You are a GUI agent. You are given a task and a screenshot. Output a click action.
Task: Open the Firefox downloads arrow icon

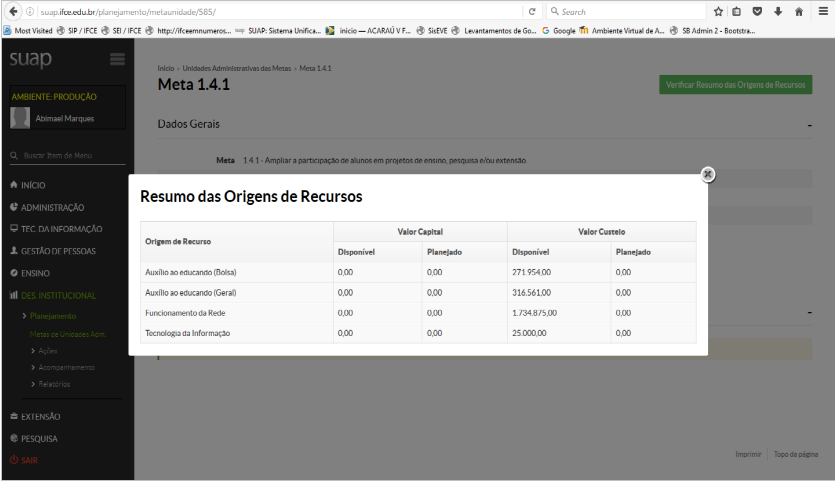[x=777, y=11]
